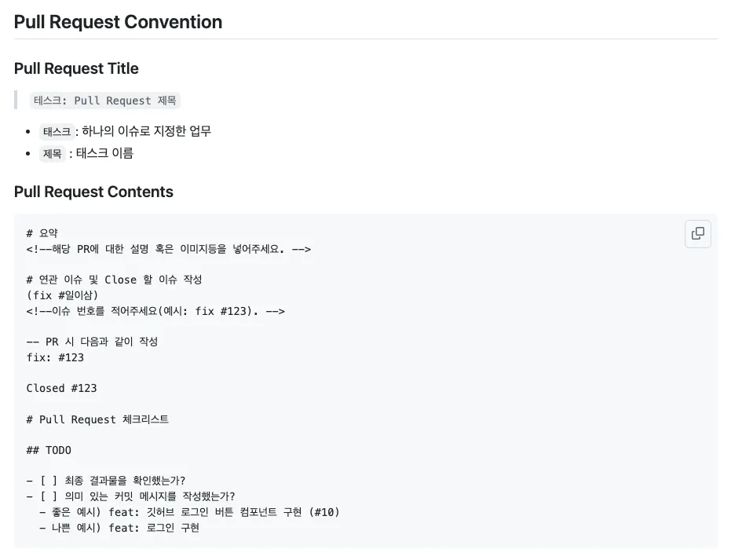
Task: Click the '(fix #일이삼)' line
Action: tap(62, 295)
